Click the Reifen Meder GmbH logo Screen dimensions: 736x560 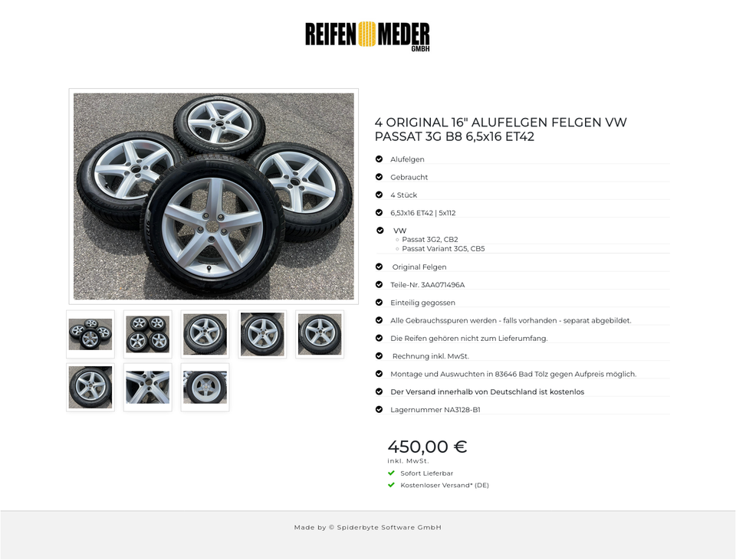click(367, 36)
